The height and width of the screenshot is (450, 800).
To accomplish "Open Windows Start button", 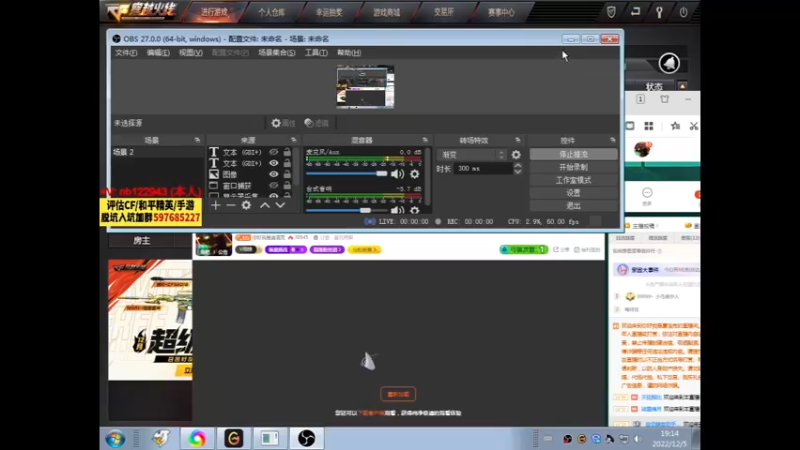I will [115, 439].
